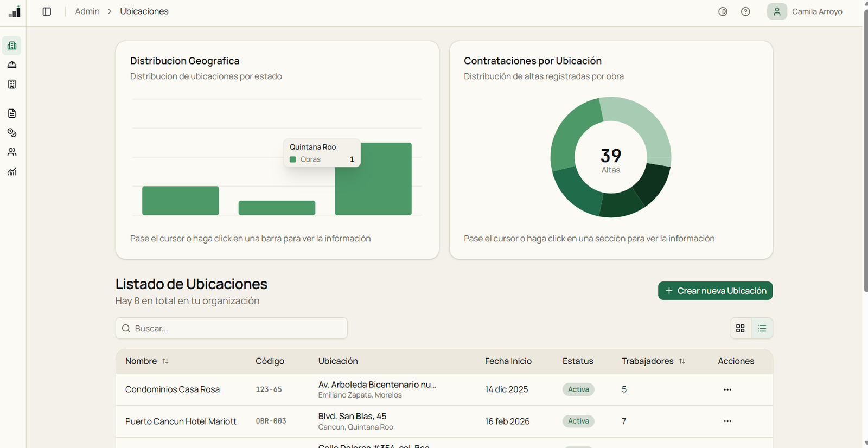This screenshot has width=868, height=448.
Task: Switch to grid card view
Action: click(741, 328)
